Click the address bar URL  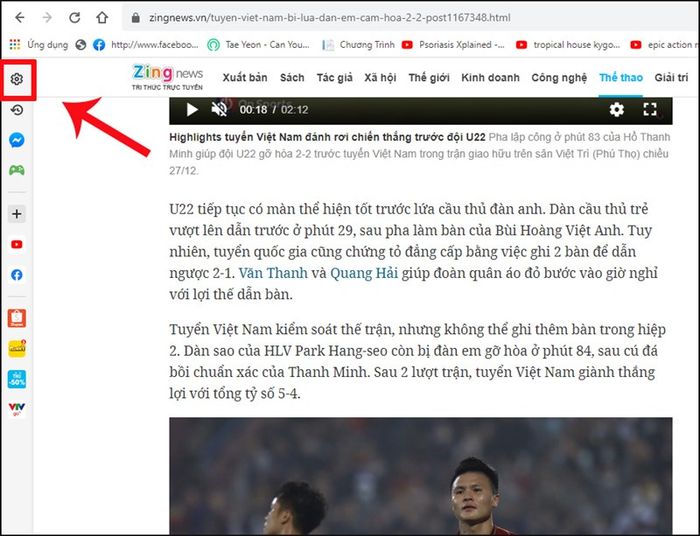329,18
